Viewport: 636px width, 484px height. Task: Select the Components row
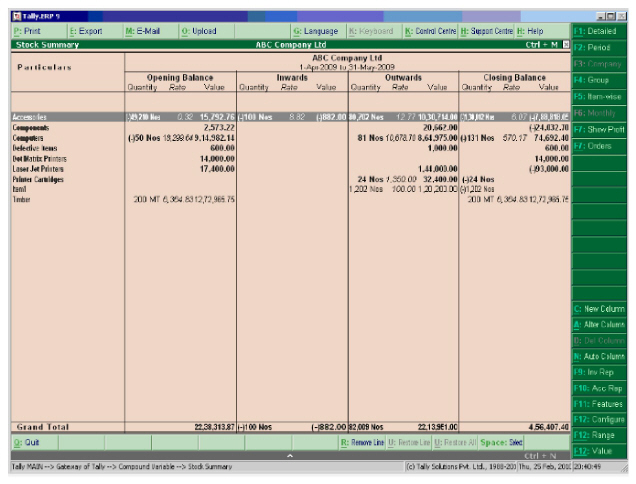click(x=290, y=128)
